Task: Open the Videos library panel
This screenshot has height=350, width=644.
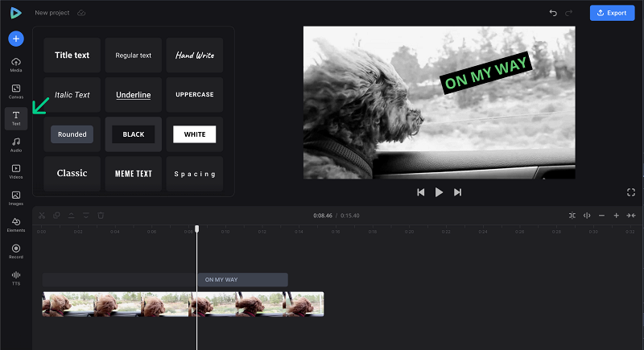Action: tap(16, 171)
